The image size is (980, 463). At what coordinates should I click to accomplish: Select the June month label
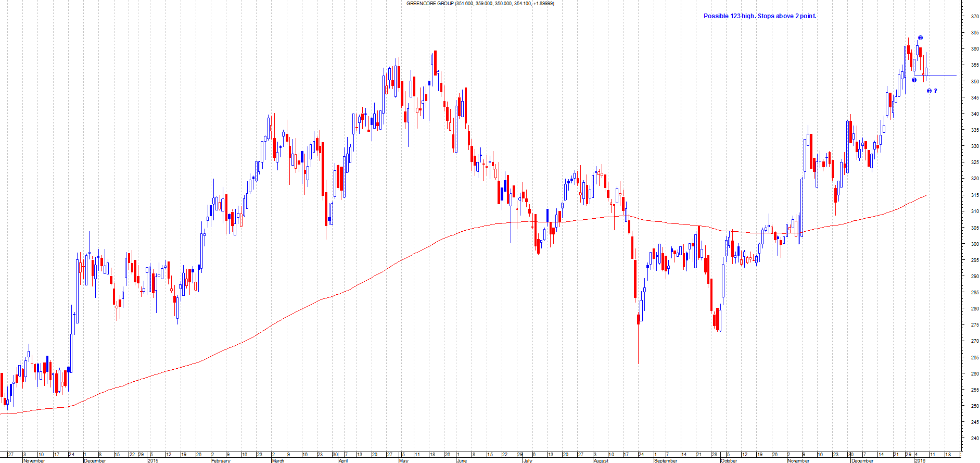462,460
